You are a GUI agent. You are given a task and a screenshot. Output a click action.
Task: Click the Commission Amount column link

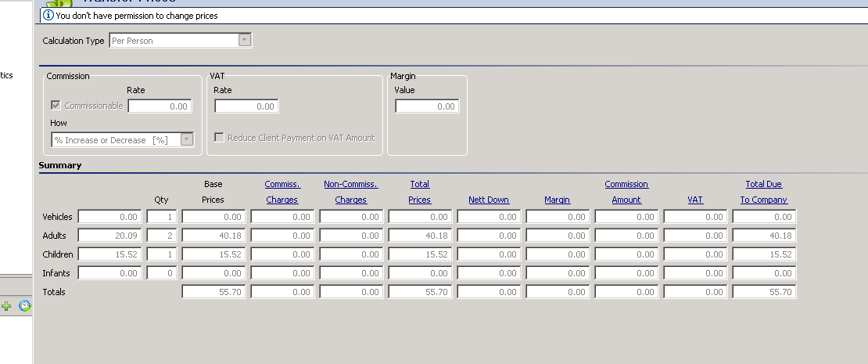pyautogui.click(x=626, y=192)
